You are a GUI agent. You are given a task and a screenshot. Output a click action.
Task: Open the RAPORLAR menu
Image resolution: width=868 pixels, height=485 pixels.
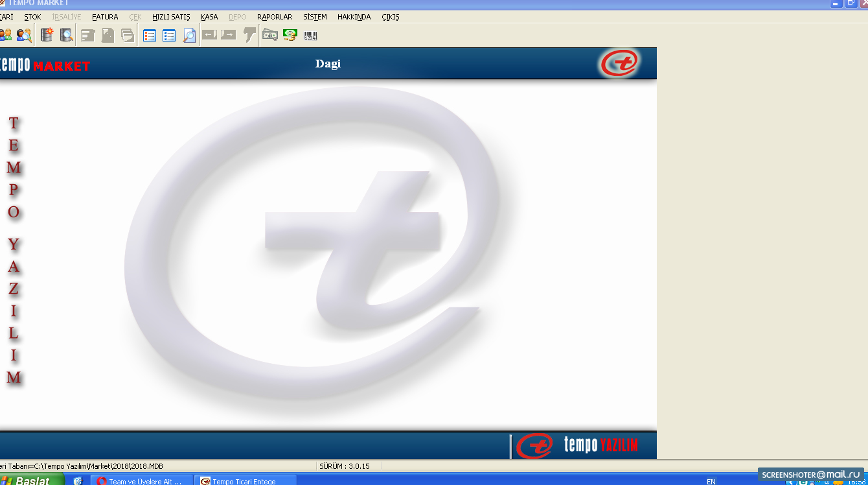point(275,17)
